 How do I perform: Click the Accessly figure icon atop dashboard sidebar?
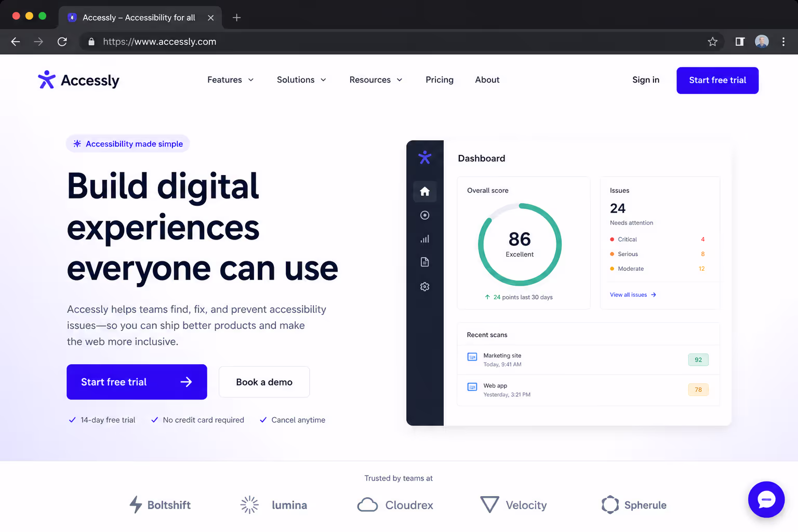(424, 157)
